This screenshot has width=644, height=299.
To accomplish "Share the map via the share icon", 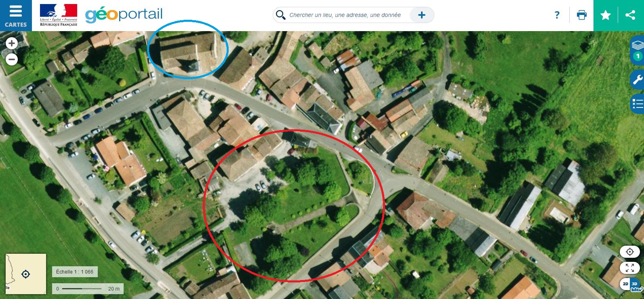I will 630,15.
